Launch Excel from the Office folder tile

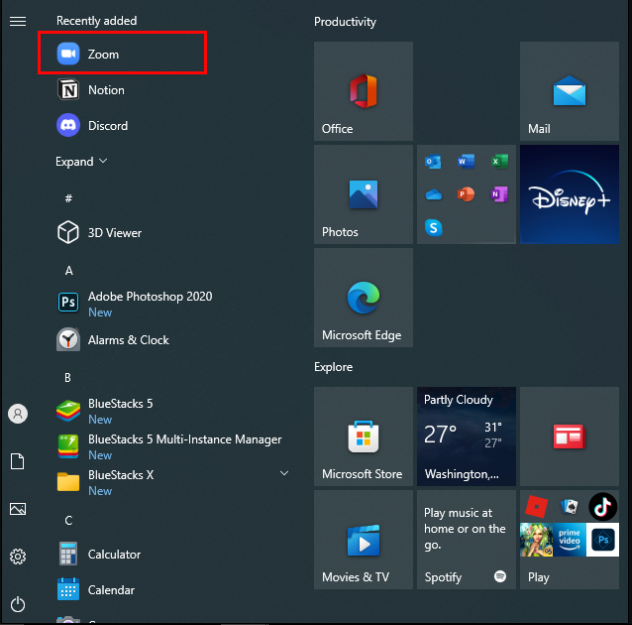coord(499,162)
